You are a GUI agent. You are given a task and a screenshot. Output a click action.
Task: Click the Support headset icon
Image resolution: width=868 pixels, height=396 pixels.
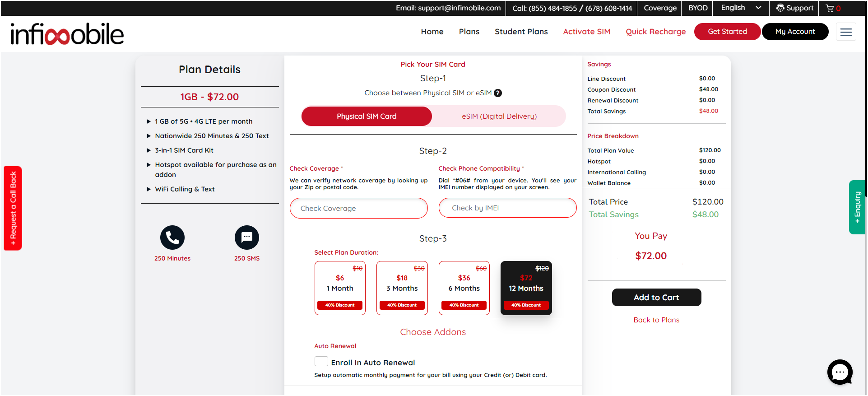pos(780,8)
